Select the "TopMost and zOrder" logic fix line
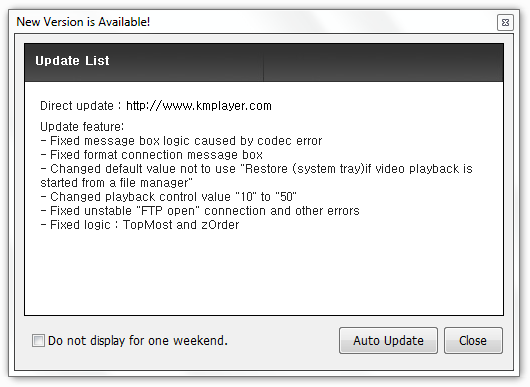Screen dimensions: 530x387 tap(140, 225)
